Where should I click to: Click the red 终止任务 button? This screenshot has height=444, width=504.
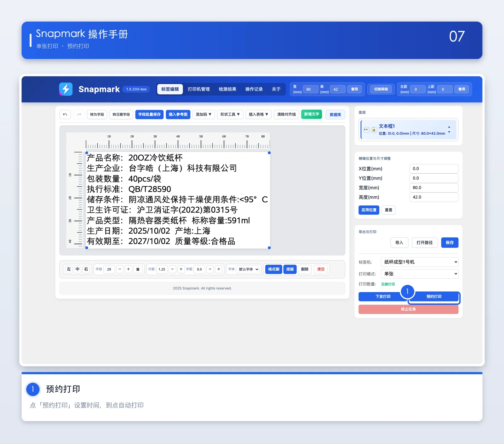tap(409, 309)
